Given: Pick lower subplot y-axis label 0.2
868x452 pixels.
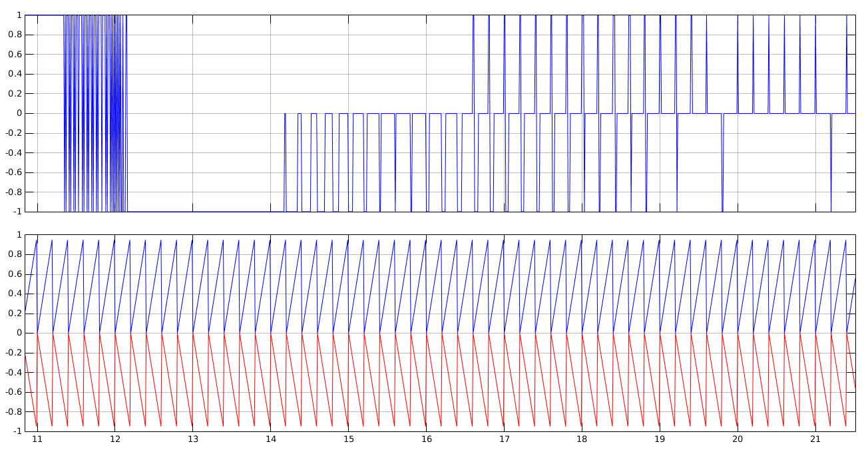Looking at the screenshot, I should (x=15, y=313).
